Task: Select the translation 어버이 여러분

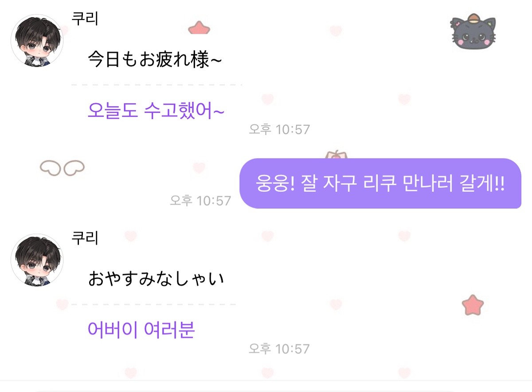Action: [141, 330]
